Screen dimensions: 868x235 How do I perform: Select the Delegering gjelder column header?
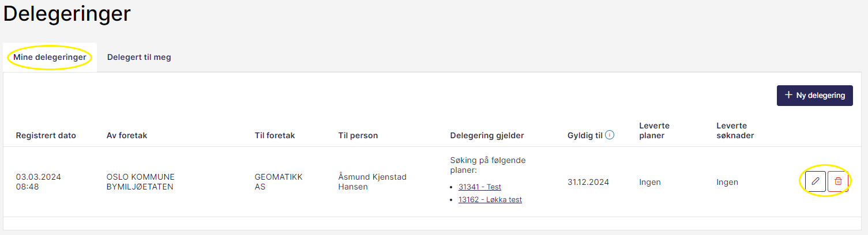click(x=487, y=136)
